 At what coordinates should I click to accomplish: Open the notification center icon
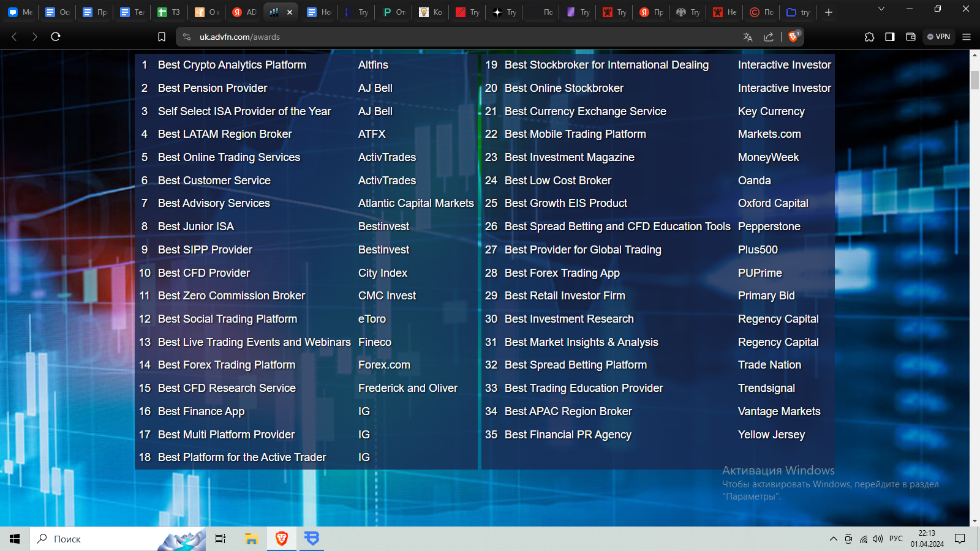point(960,539)
